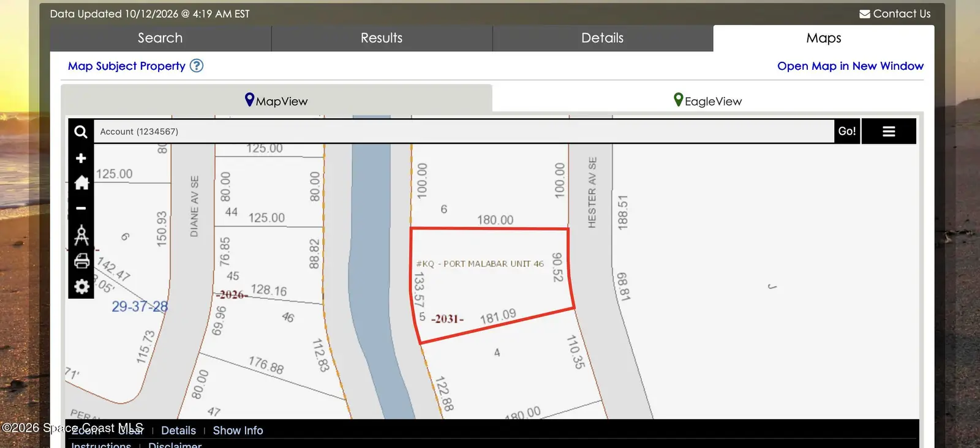Screen dimensions: 980x448
Task: Click the Go! button
Action: tap(847, 131)
